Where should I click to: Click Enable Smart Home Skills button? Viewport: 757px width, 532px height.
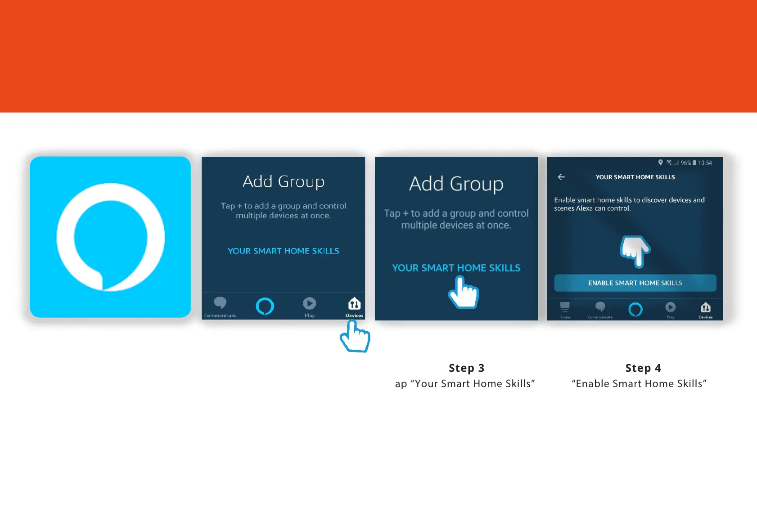635,283
